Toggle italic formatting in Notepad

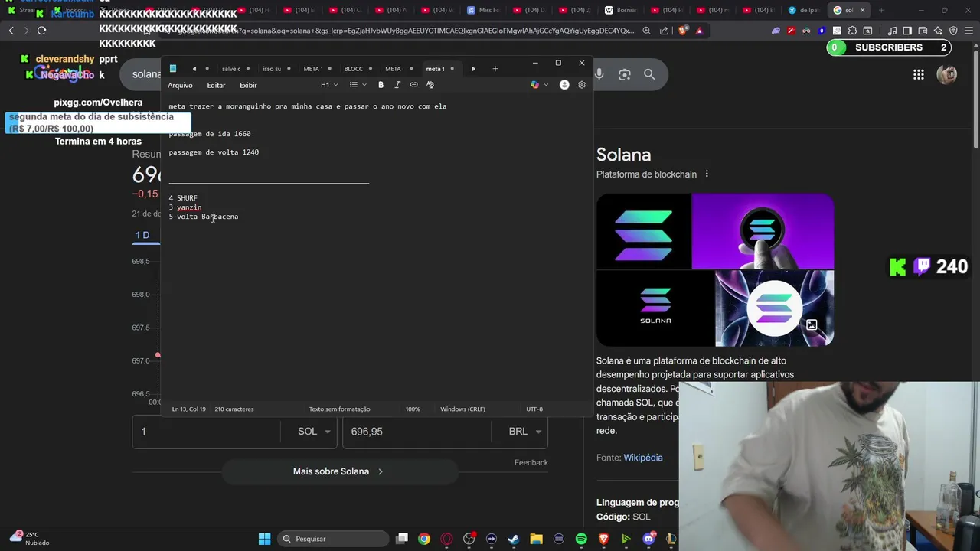tap(397, 85)
